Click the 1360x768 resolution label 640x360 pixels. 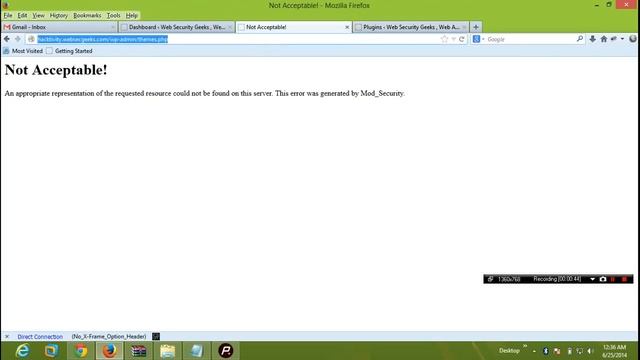coord(509,279)
